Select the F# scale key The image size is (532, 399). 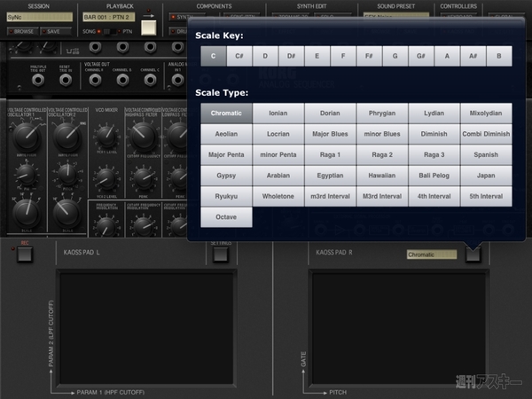click(369, 56)
